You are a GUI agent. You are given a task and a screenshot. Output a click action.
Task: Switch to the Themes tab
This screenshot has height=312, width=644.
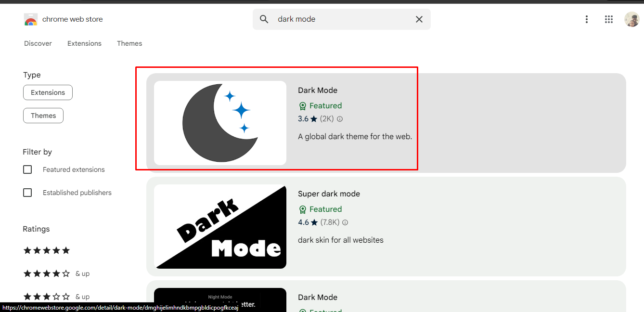point(129,43)
